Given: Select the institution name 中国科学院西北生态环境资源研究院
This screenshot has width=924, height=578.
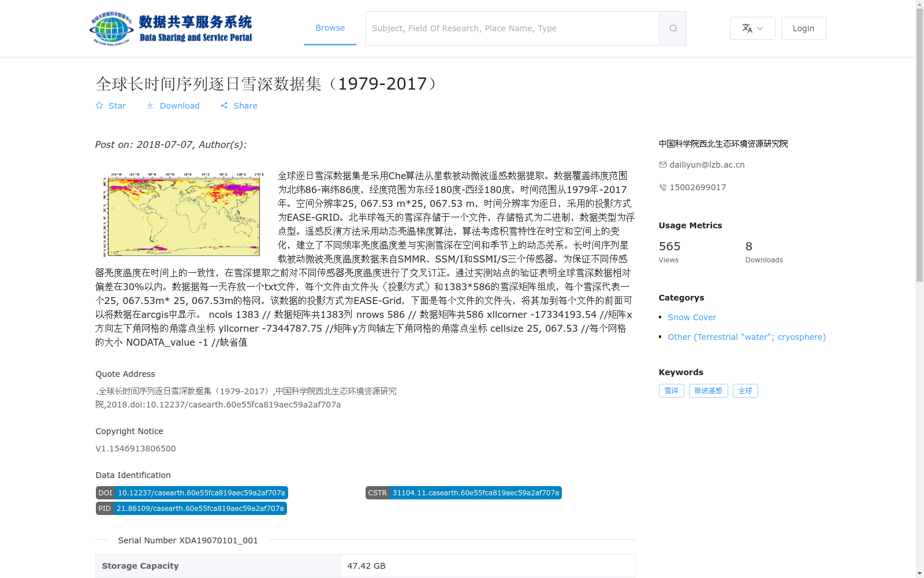Looking at the screenshot, I should (x=723, y=144).
